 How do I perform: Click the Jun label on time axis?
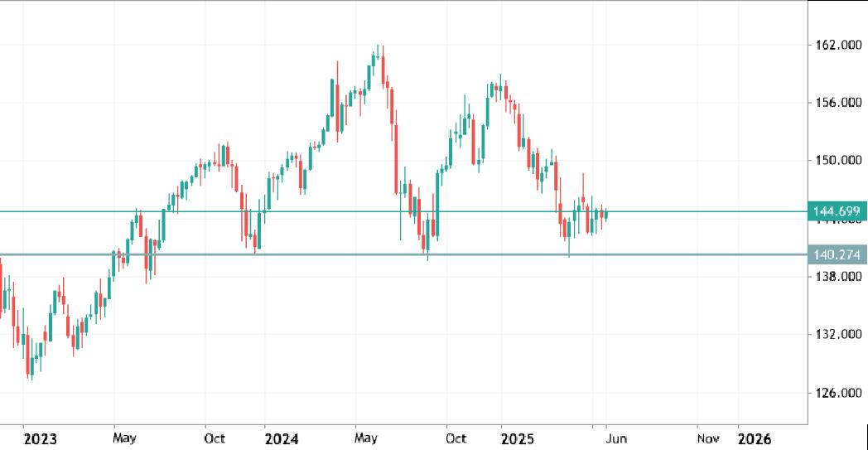pyautogui.click(x=616, y=437)
